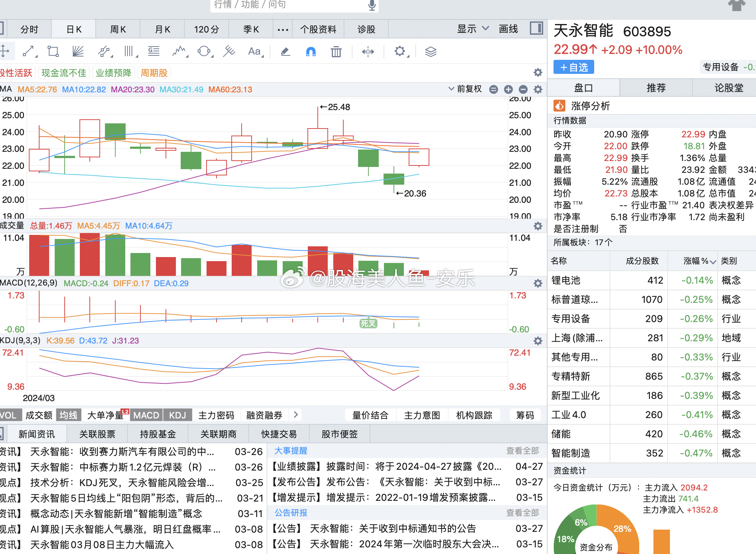Switch to the 周K chart tab
Image resolution: width=756 pixels, height=554 pixels.
(118, 29)
